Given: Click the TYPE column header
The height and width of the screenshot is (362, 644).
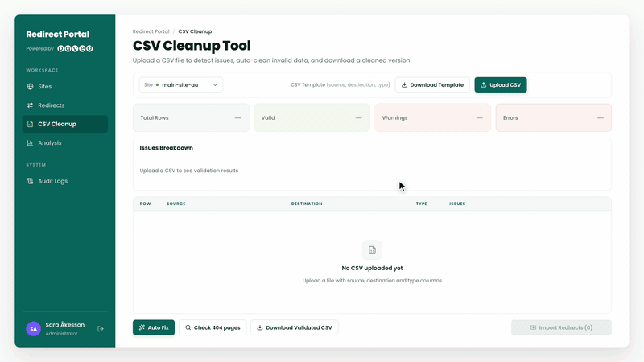Looking at the screenshot, I should pos(421,204).
